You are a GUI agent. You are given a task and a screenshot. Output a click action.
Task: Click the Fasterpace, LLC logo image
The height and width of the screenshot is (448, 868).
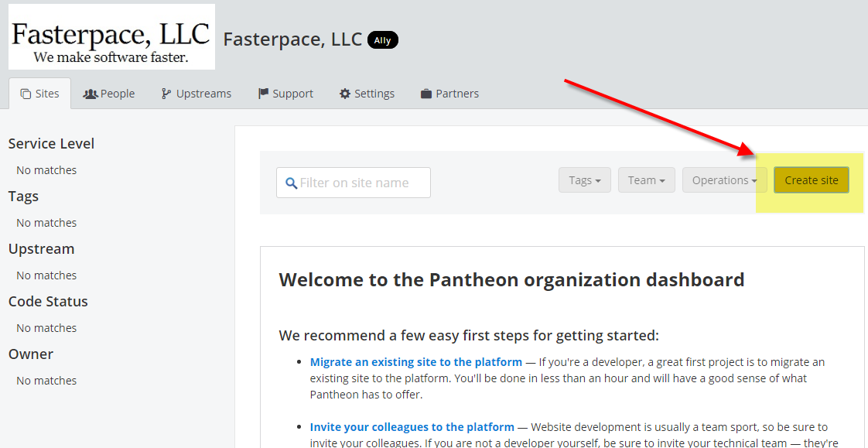[112, 37]
